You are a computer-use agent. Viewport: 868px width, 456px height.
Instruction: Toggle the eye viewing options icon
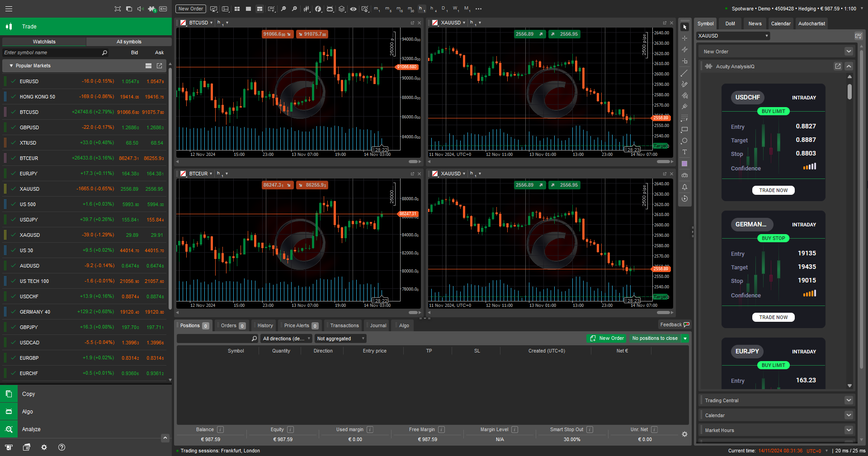pos(353,9)
